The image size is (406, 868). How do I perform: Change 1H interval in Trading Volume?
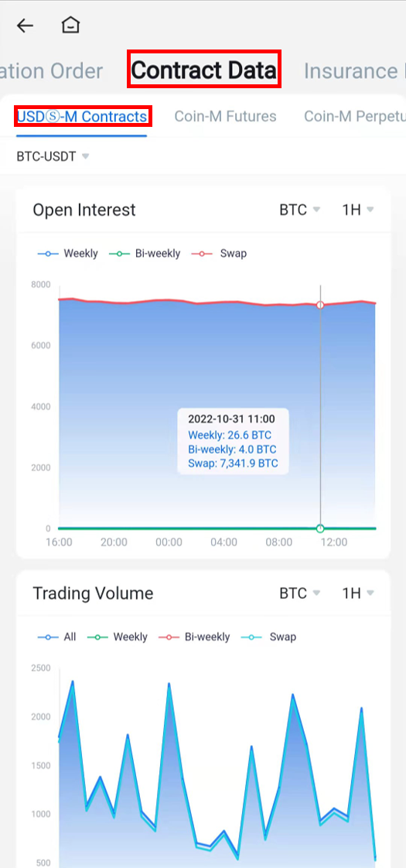click(x=358, y=593)
